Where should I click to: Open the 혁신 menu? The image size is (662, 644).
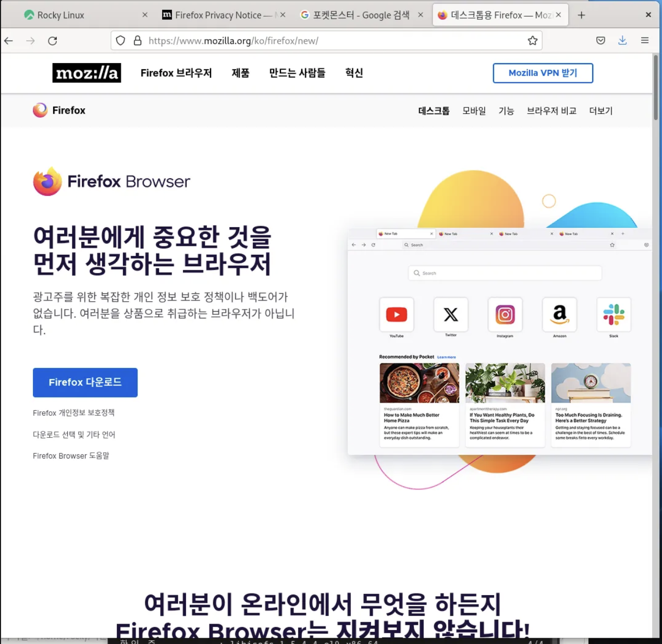pyautogui.click(x=354, y=73)
